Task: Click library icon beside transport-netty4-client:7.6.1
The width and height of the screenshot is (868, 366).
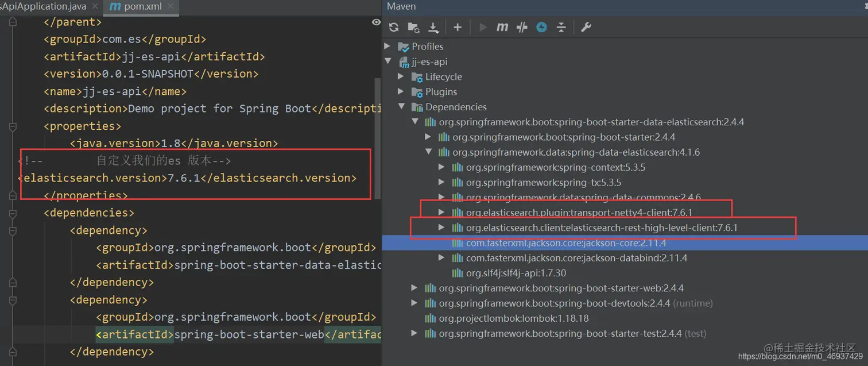Action: click(x=458, y=213)
